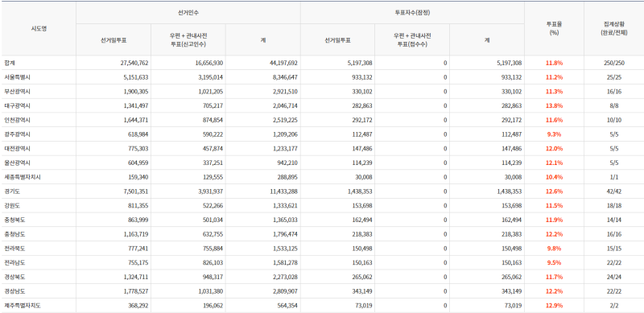Select the 충청남도 row label
Image resolution: width=644 pixels, height=313 pixels.
[14, 234]
